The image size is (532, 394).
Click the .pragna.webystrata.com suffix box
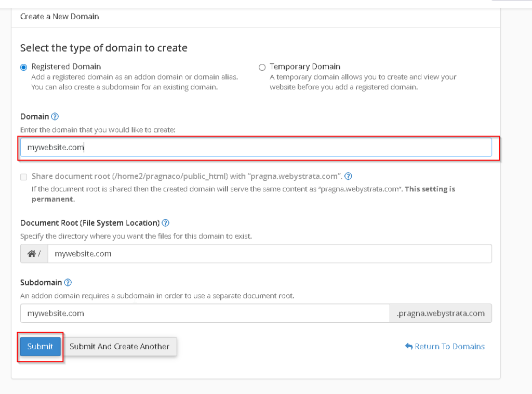click(441, 313)
